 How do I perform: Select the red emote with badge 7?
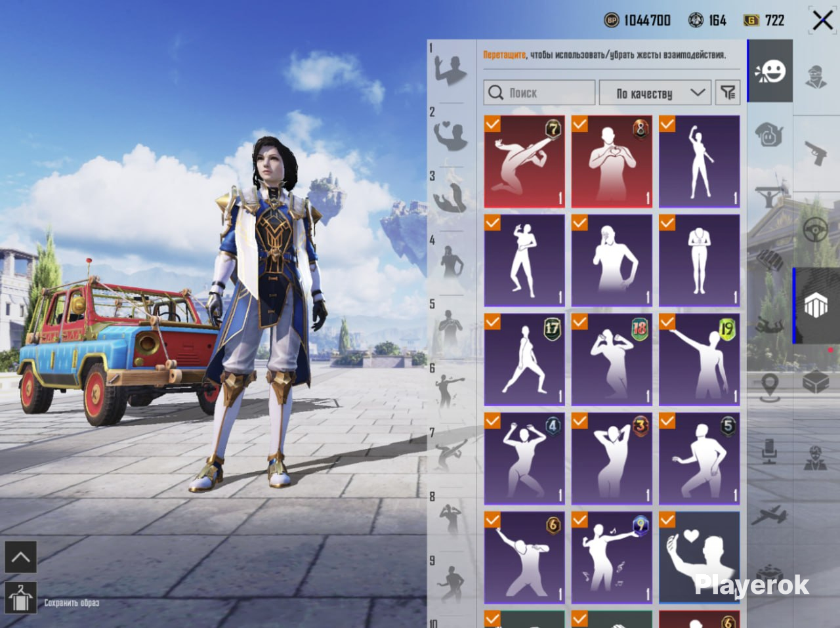click(x=524, y=162)
